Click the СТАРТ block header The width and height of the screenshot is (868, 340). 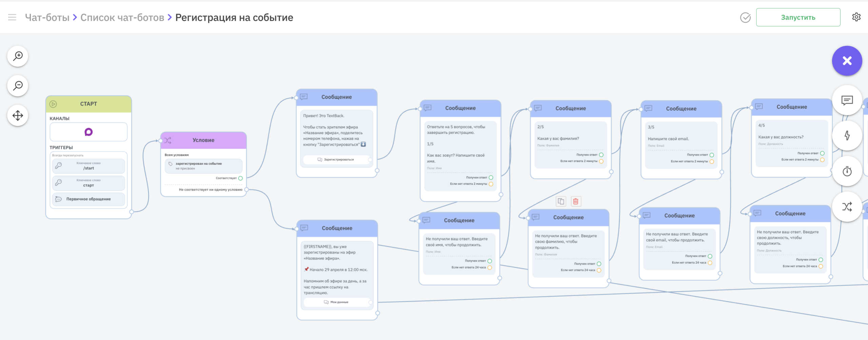click(x=88, y=104)
